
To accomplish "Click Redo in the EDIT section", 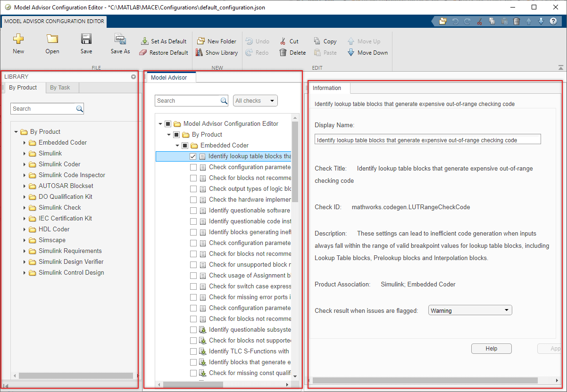I will click(257, 53).
